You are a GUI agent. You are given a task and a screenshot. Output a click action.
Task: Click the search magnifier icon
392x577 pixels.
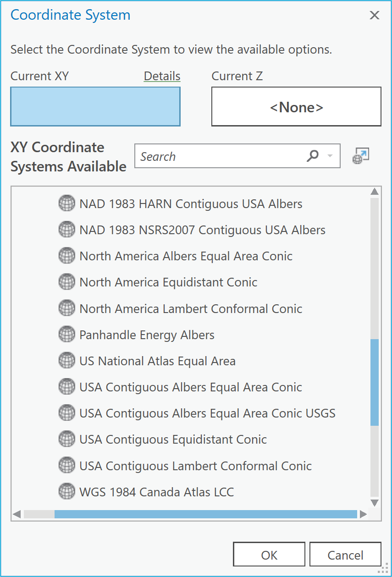pos(312,156)
